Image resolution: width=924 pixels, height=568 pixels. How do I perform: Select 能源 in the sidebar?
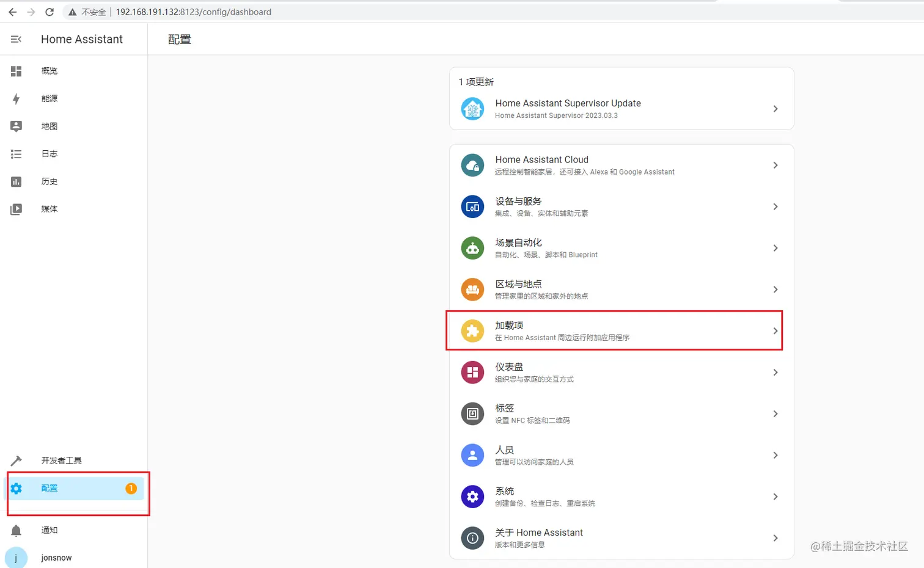[x=50, y=98]
